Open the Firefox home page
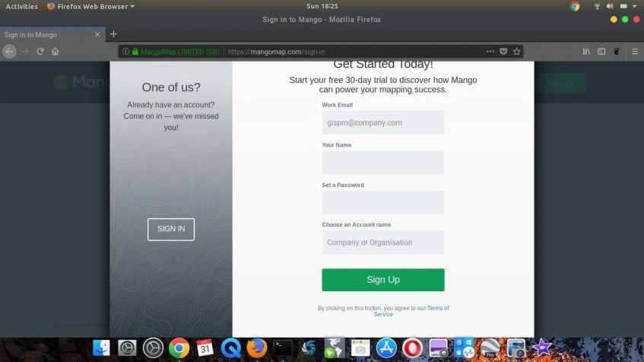Image resolution: width=644 pixels, height=362 pixels. (55, 52)
